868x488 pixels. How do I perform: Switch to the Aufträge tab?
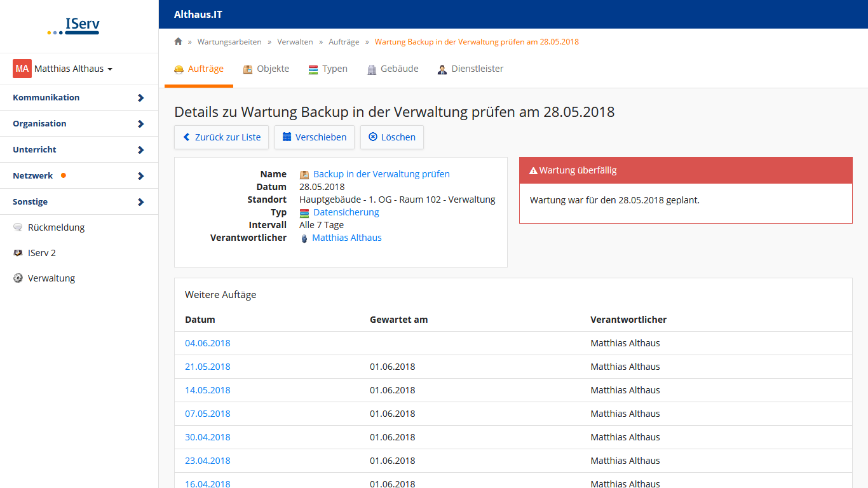[x=199, y=69]
